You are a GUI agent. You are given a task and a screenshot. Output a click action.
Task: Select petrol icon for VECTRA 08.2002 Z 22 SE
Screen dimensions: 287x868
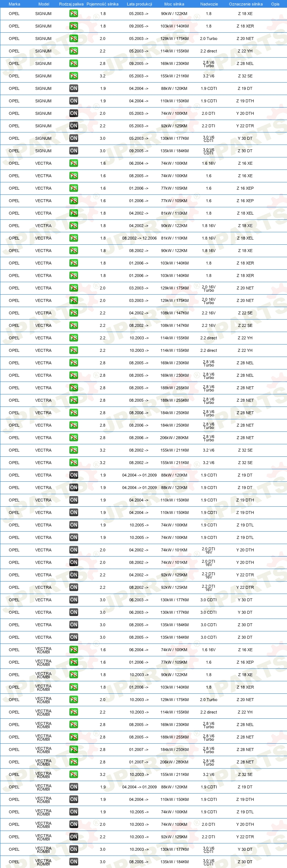74,325
